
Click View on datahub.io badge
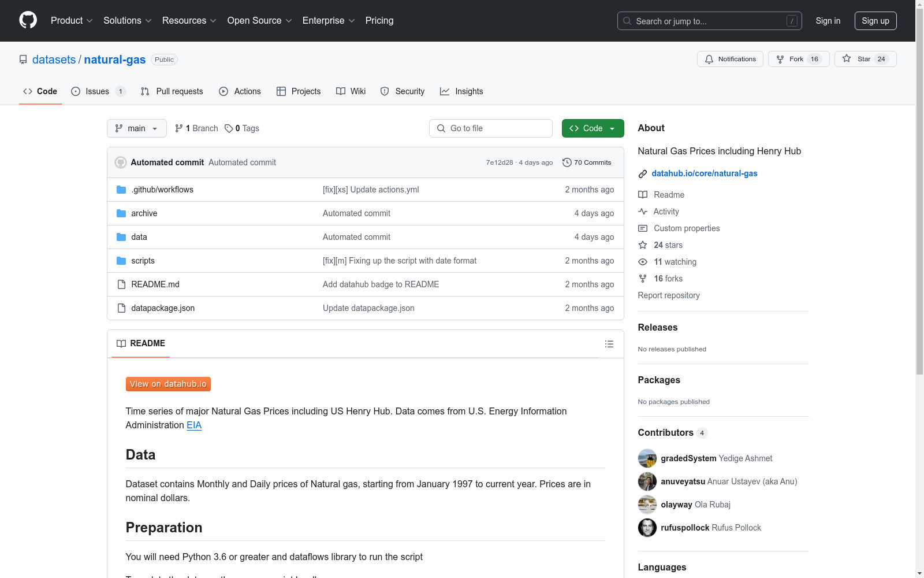click(x=168, y=384)
